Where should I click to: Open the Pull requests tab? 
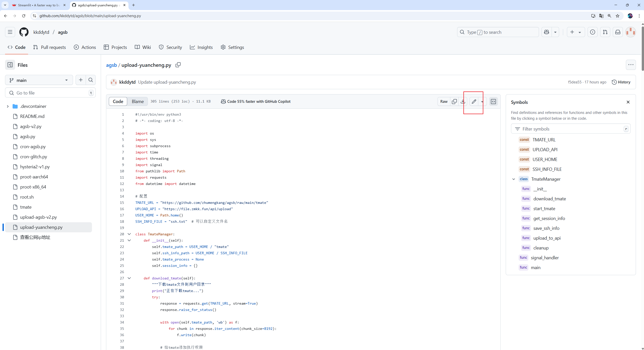coord(49,47)
